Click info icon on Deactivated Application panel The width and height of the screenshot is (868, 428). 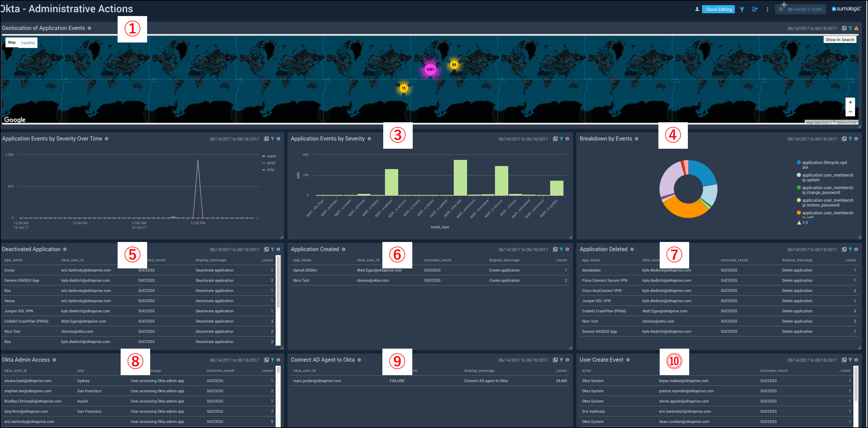(x=278, y=249)
